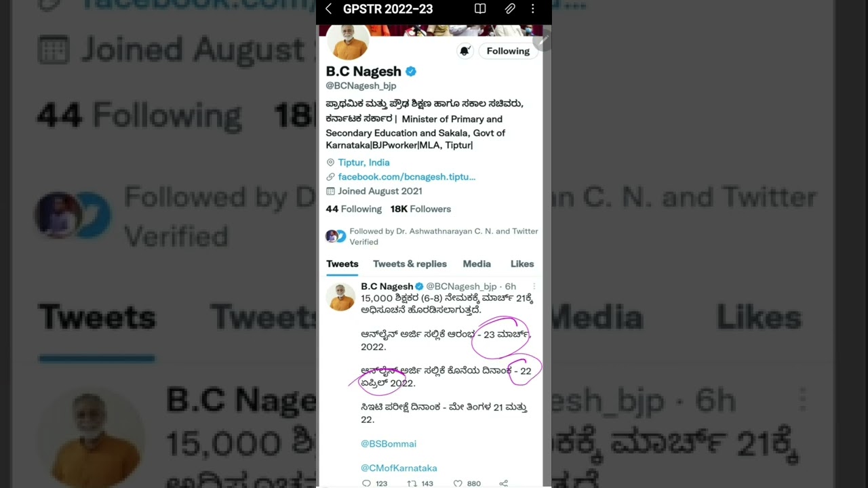This screenshot has width=868, height=488.
Task: Open tweet options three-dot menu
Action: point(534,287)
